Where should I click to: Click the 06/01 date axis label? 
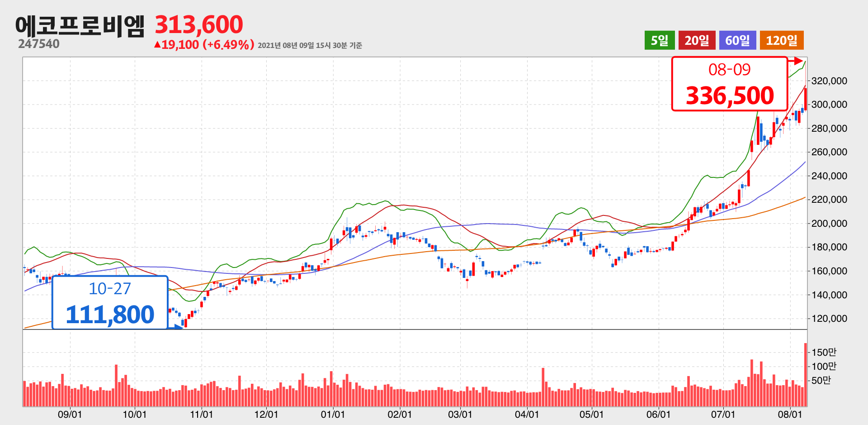click(x=658, y=415)
